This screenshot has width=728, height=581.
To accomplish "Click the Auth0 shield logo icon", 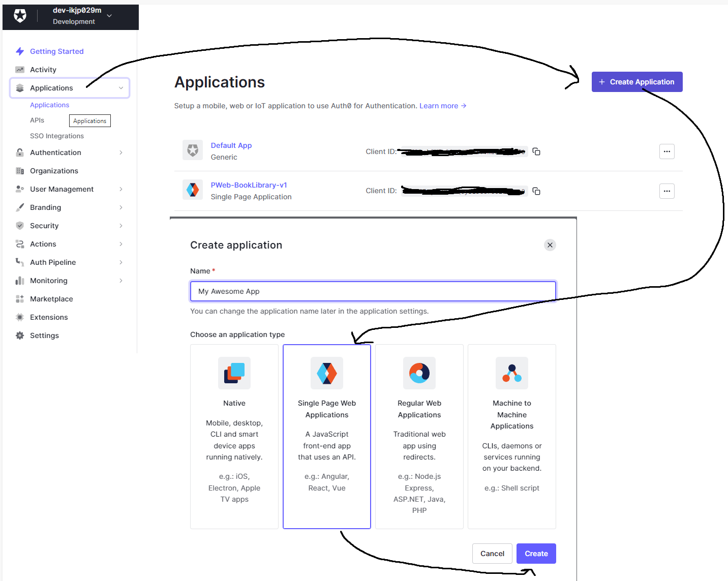I will point(20,16).
